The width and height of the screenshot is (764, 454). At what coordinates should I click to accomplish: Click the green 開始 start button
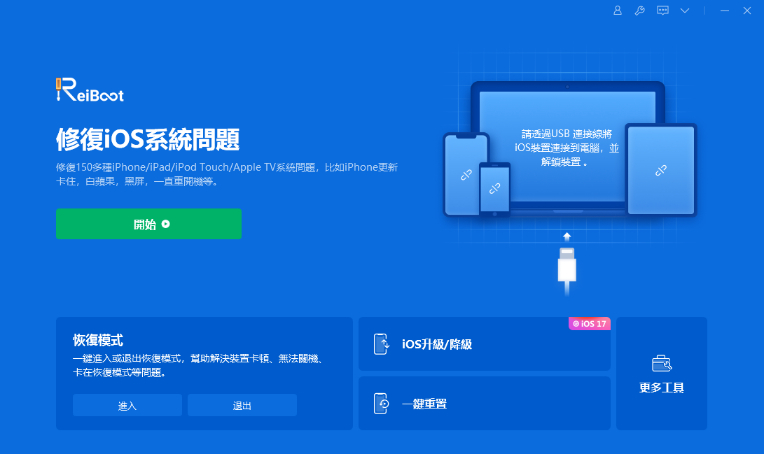(x=149, y=224)
